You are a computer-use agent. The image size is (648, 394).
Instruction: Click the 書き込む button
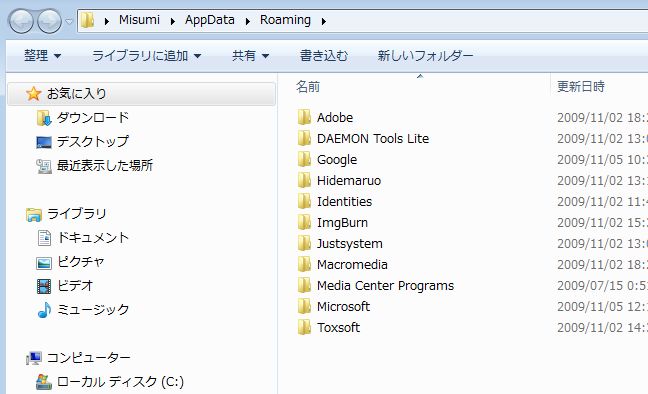click(x=324, y=55)
